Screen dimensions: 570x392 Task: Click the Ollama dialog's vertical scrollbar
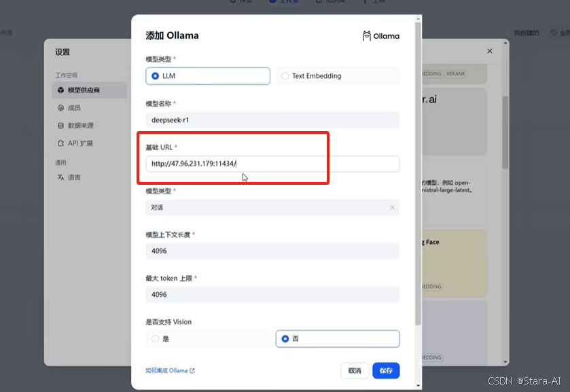[x=418, y=174]
